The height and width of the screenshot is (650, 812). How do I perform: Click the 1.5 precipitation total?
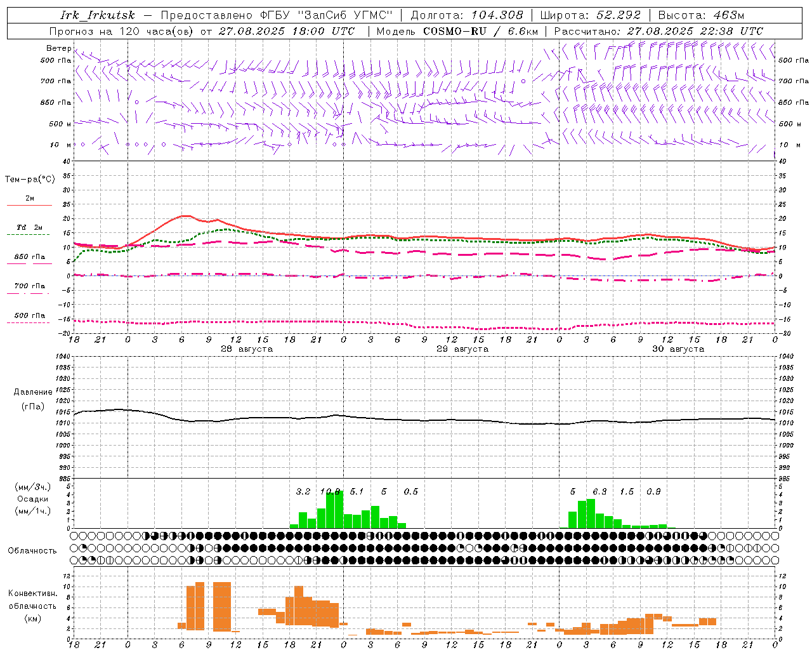click(x=627, y=492)
